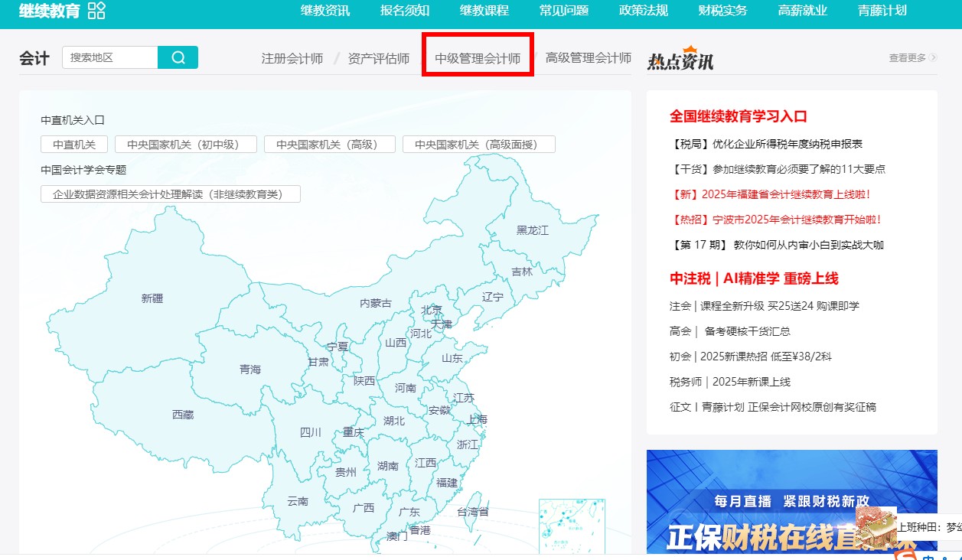
Task: Click the 搜索地区 input field
Action: [x=107, y=57]
